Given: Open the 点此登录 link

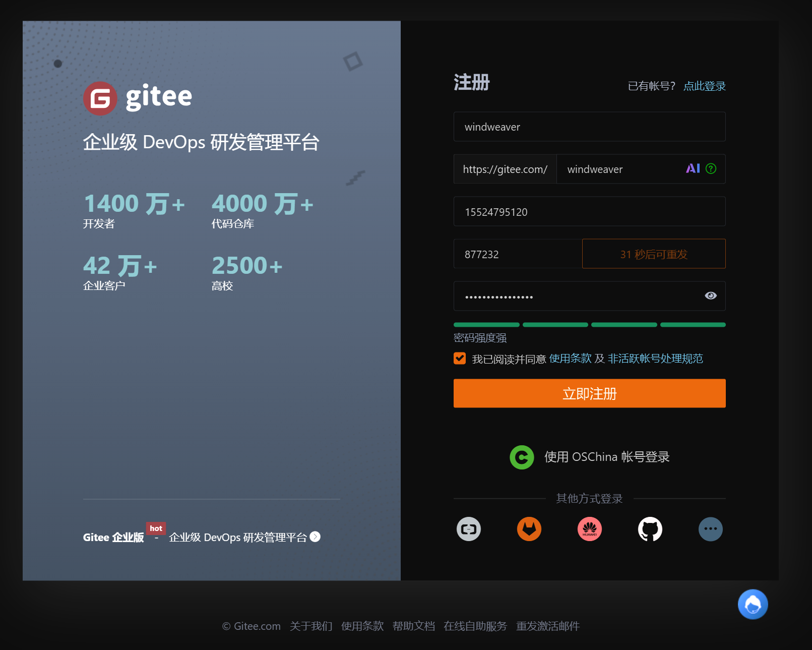Looking at the screenshot, I should pos(705,86).
